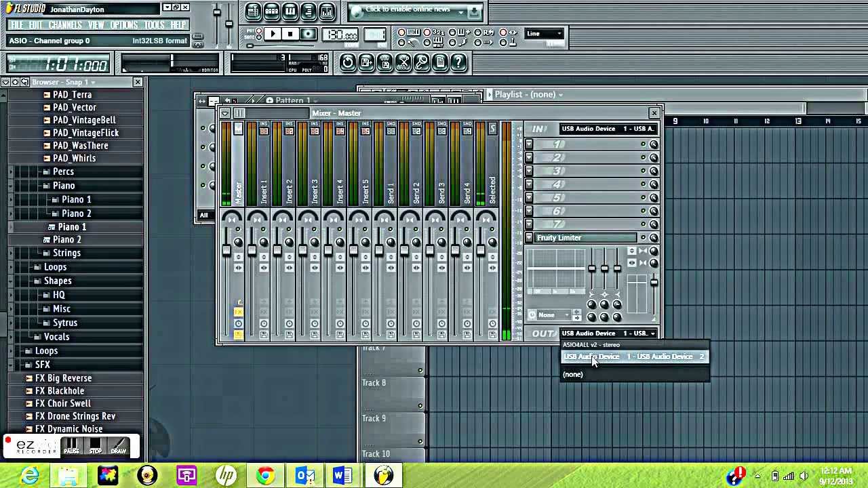Image resolution: width=868 pixels, height=488 pixels.
Task: Open the EDIT menu
Action: [36, 25]
